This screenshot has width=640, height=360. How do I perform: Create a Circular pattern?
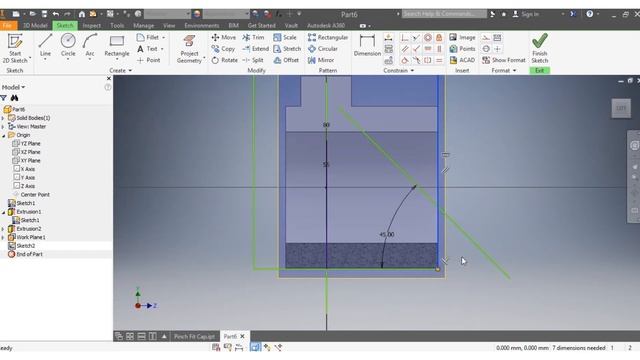[x=323, y=49]
